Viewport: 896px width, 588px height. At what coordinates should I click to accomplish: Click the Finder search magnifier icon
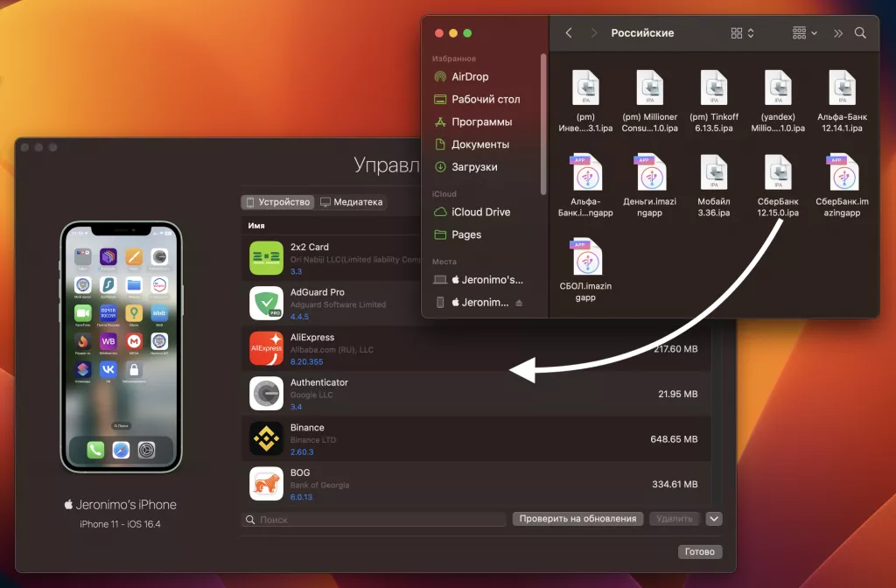860,33
